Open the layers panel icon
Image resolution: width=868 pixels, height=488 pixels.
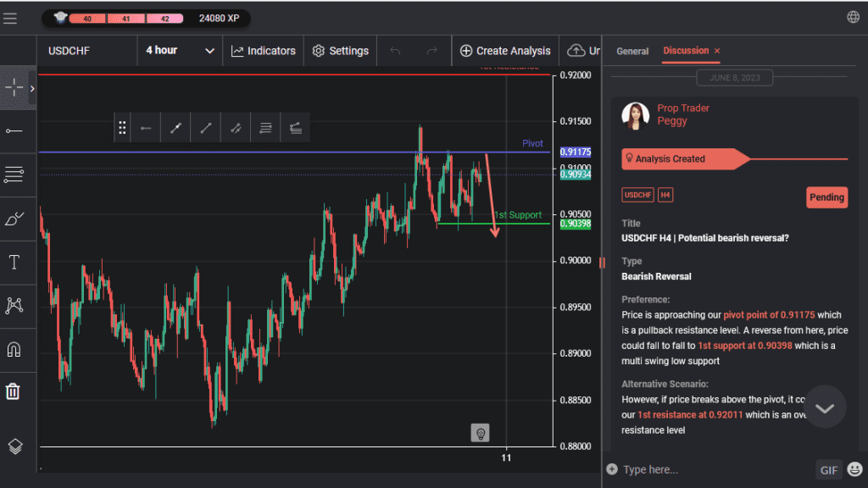(x=14, y=446)
